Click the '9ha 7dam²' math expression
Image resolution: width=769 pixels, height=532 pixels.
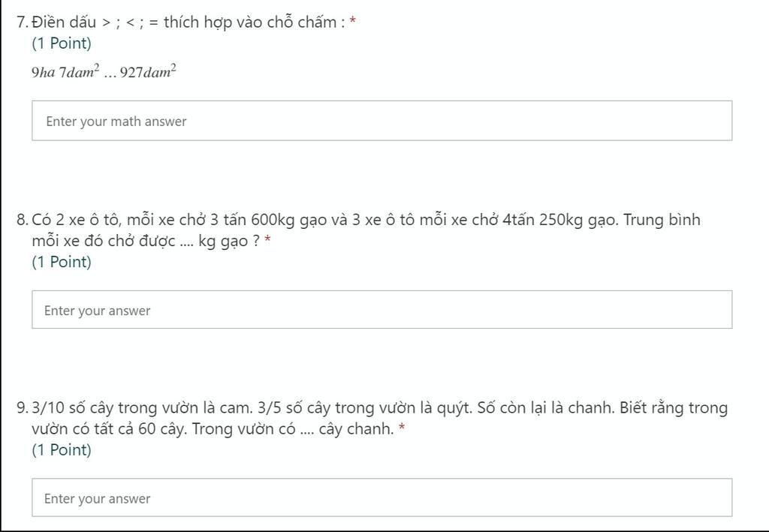[65, 73]
